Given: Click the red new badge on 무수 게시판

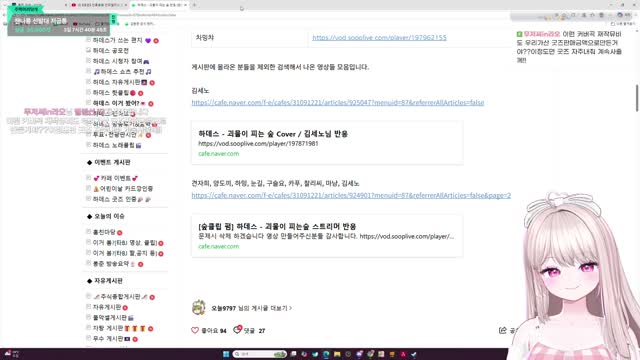Looking at the screenshot, I should pos(135,340).
